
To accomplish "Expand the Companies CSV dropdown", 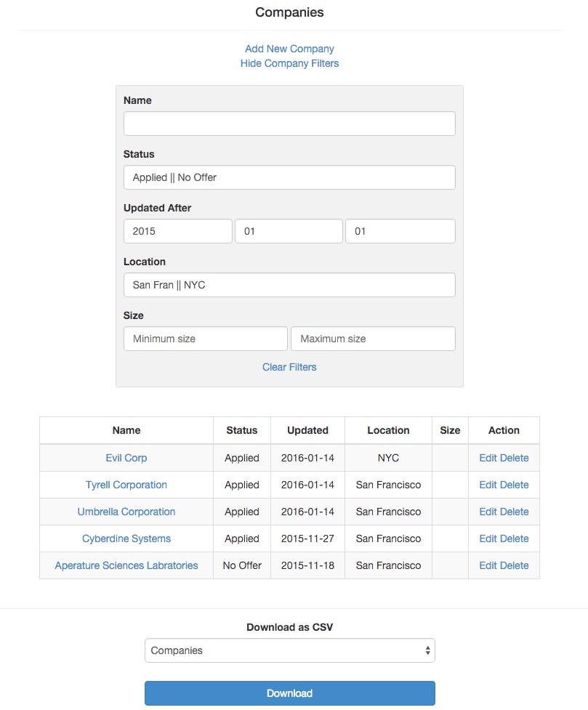I will tap(290, 650).
